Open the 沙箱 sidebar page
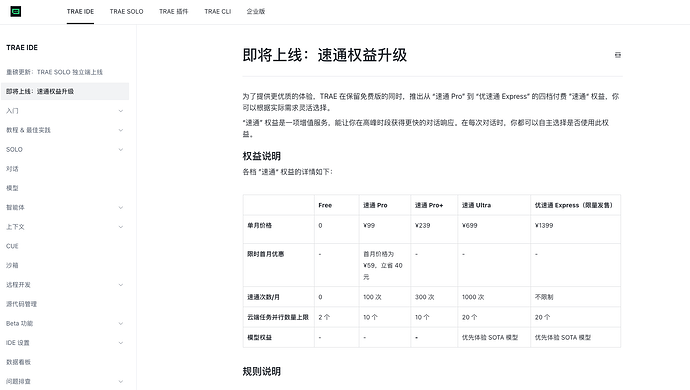This screenshot has height=390, width=690. tap(12, 265)
